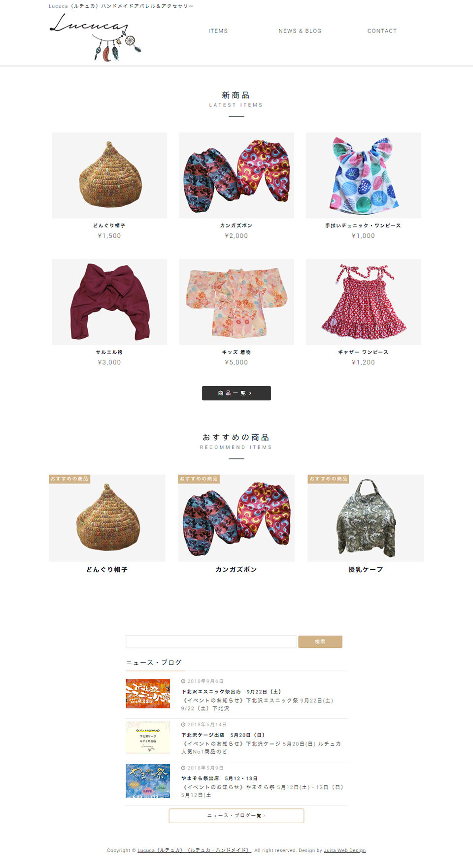The image size is (473, 868).
Task: Open the ITEMS menu
Action: [x=218, y=31]
